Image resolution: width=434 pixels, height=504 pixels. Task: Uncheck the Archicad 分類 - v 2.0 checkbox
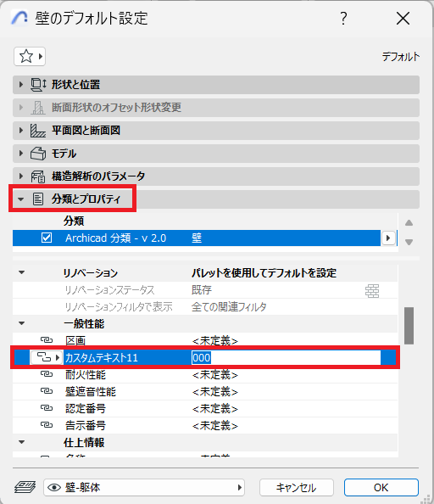click(x=47, y=238)
